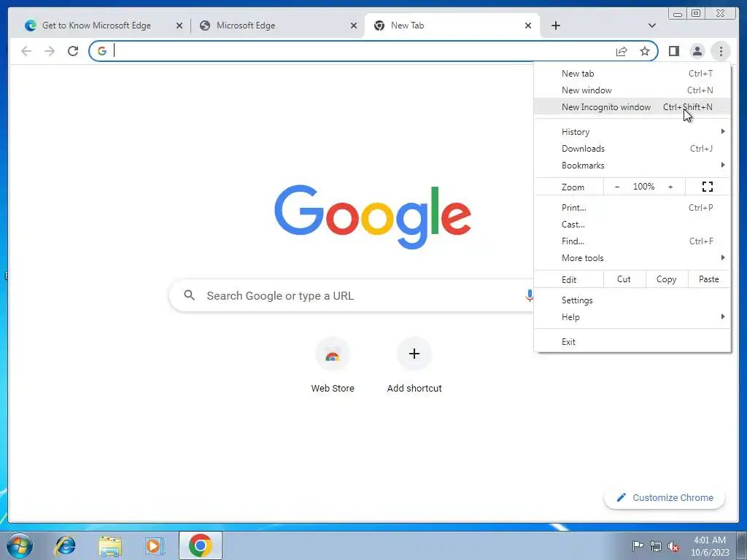The height and width of the screenshot is (560, 747).
Task: Expand the Bookmarks submenu
Action: click(632, 166)
